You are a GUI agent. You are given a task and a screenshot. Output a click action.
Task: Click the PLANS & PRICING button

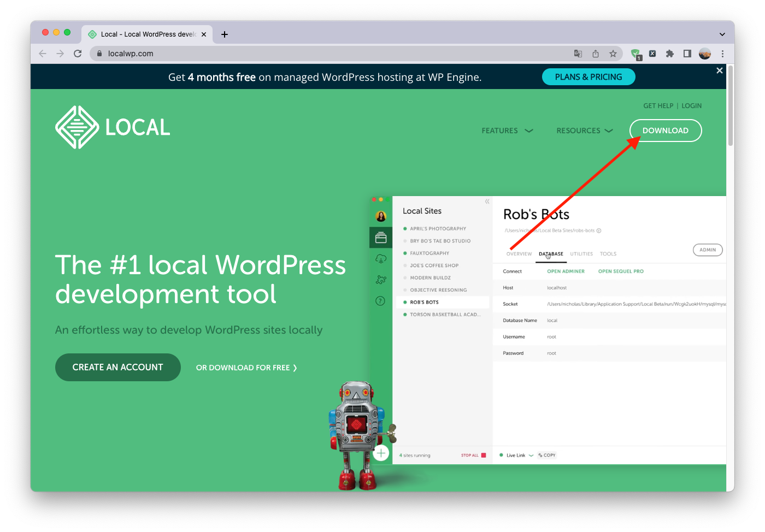click(589, 77)
